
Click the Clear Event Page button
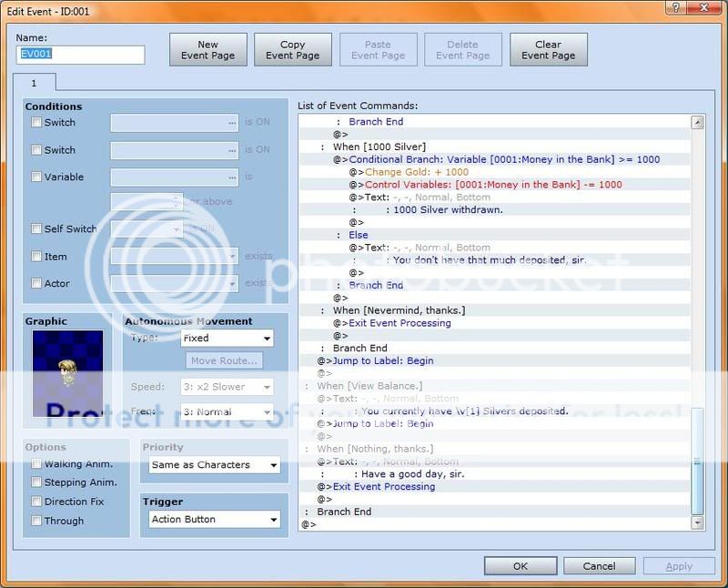point(548,50)
